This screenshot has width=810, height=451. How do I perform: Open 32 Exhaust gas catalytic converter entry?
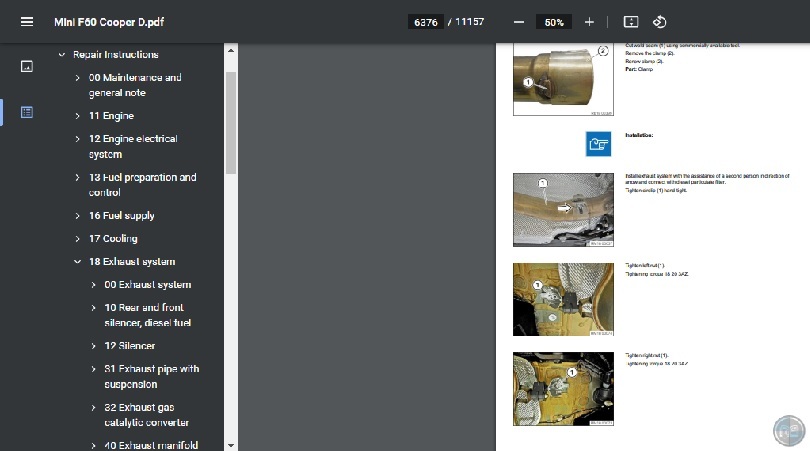click(x=147, y=415)
